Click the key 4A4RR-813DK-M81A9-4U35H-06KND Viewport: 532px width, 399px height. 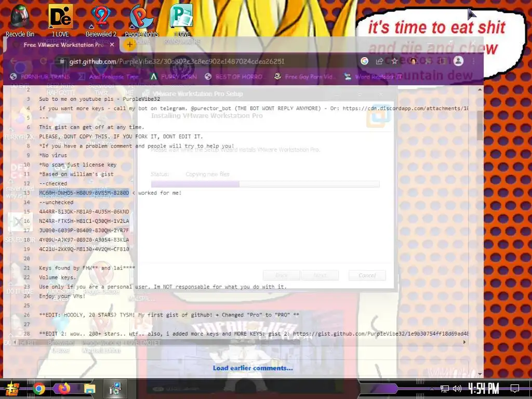[84, 211]
